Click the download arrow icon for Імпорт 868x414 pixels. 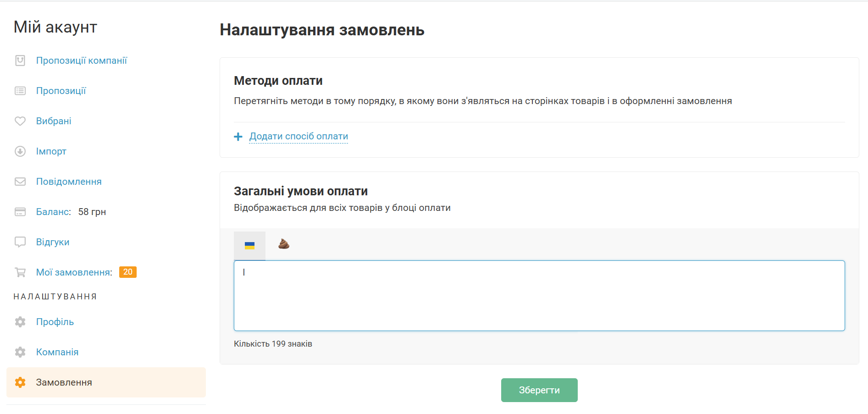tap(20, 151)
